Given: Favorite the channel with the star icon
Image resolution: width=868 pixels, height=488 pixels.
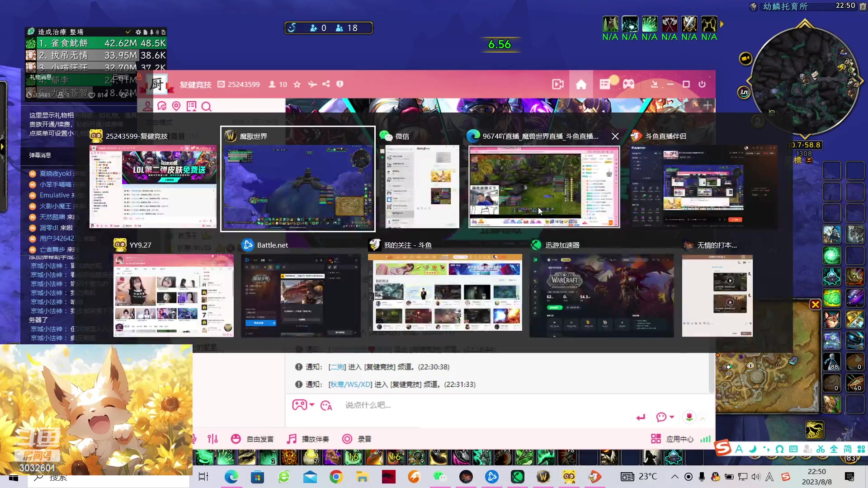Looking at the screenshot, I should 297,84.
